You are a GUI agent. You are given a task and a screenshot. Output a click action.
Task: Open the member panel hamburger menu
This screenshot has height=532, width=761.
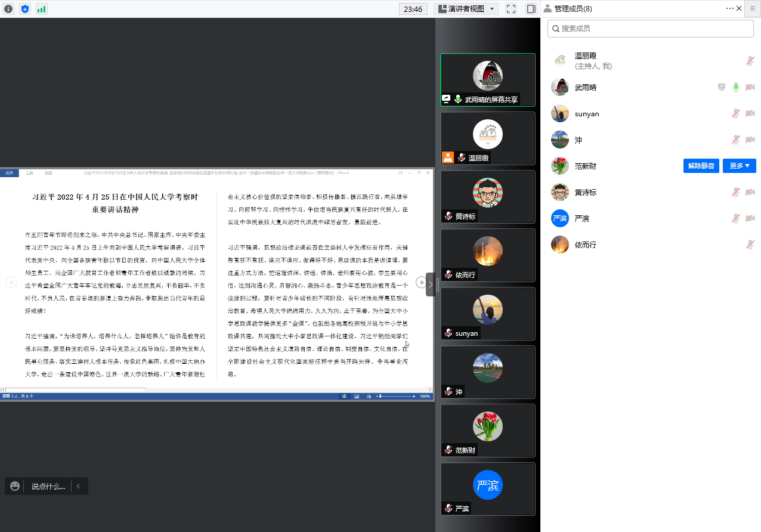754,8
